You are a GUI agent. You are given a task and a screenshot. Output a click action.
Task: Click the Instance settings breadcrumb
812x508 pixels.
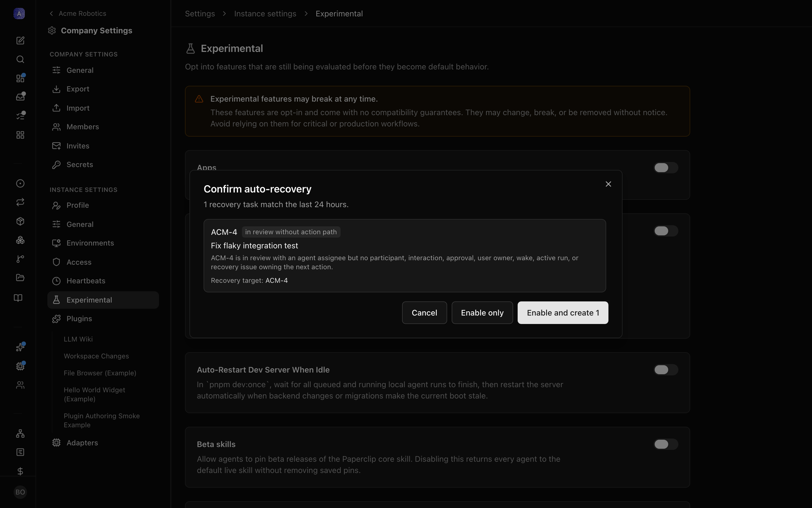pos(265,14)
